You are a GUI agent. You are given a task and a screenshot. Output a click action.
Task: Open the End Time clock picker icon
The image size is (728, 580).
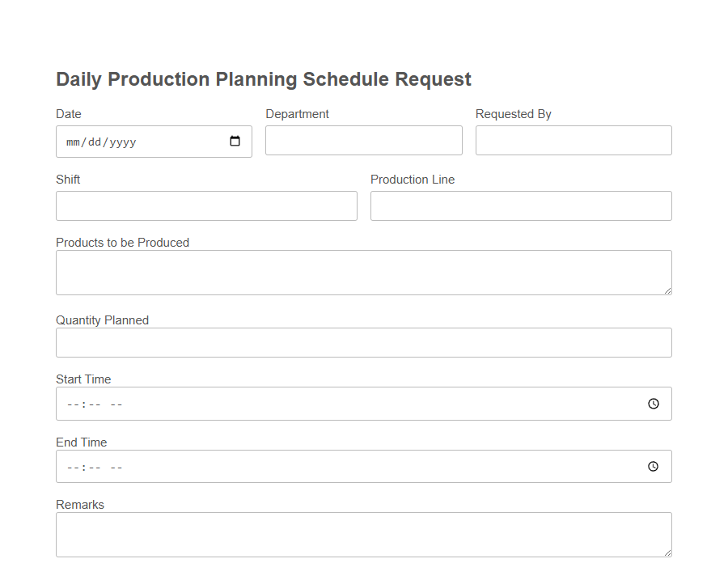coord(653,466)
